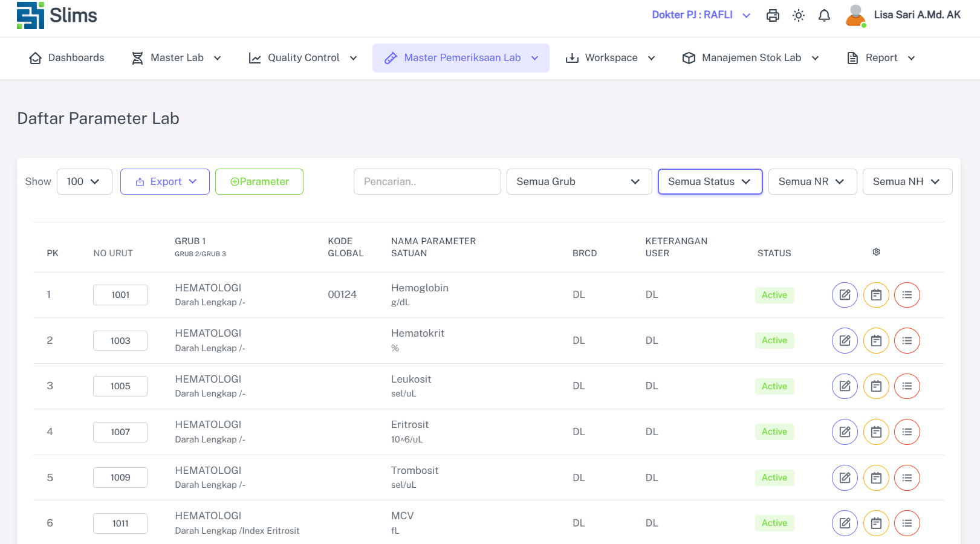Open the Quality Control menu
This screenshot has height=544, width=980.
pyautogui.click(x=303, y=58)
